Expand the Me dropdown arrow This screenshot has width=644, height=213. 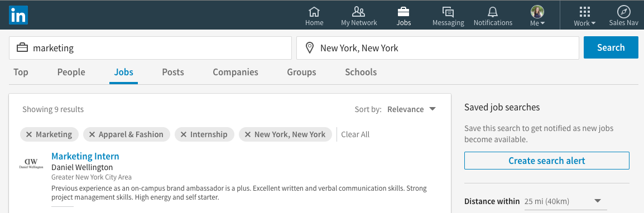(542, 23)
